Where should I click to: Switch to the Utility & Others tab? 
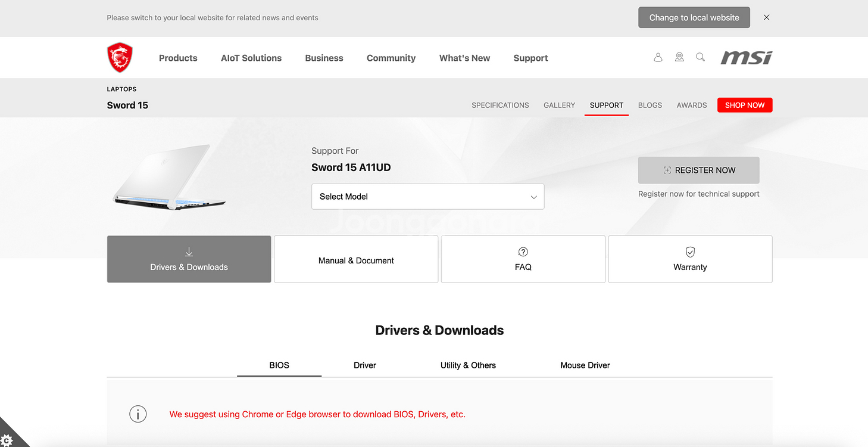point(468,365)
